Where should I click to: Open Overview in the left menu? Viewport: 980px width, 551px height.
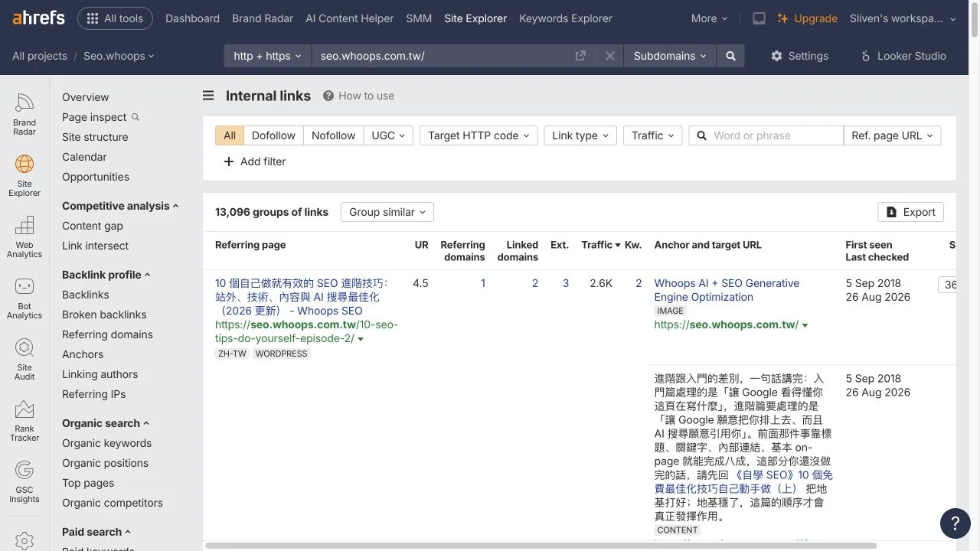(85, 97)
